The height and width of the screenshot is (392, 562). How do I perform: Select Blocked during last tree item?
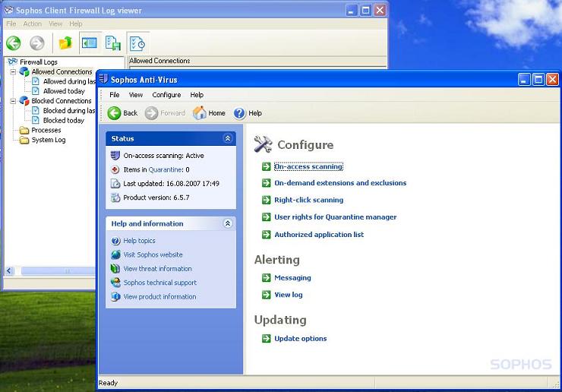[69, 110]
